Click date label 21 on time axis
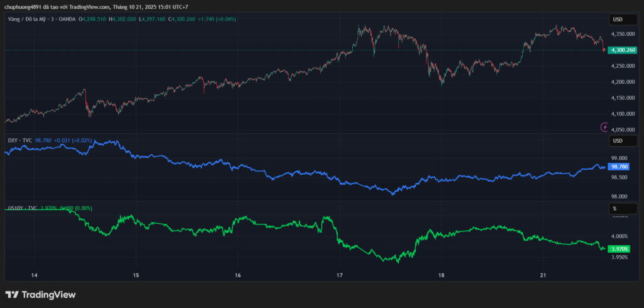This screenshot has height=308, width=644. pyautogui.click(x=543, y=275)
